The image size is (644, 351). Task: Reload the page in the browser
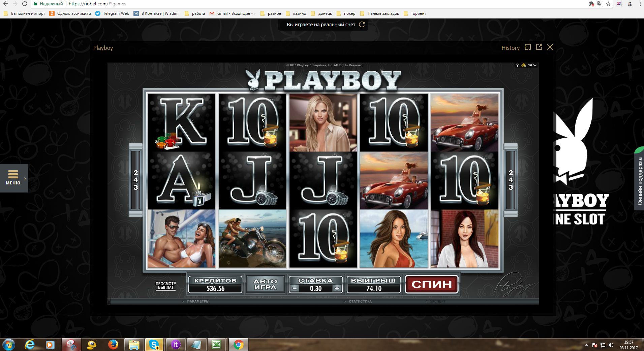(25, 4)
